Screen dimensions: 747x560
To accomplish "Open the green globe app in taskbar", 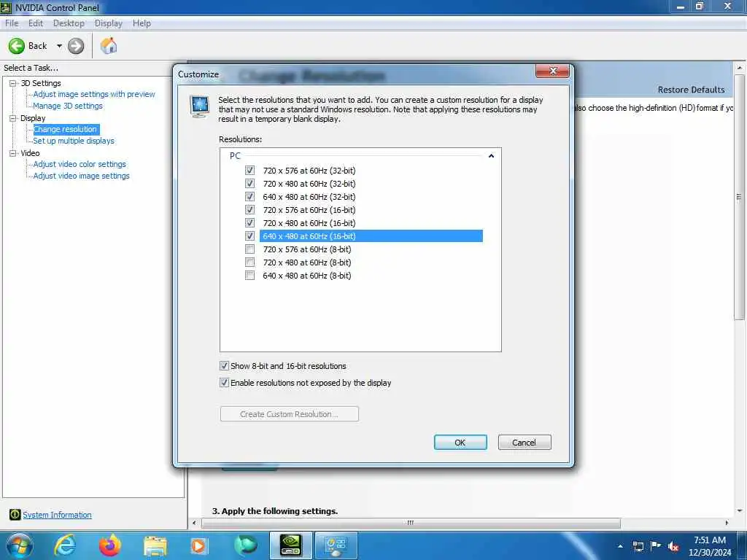I will click(x=245, y=545).
